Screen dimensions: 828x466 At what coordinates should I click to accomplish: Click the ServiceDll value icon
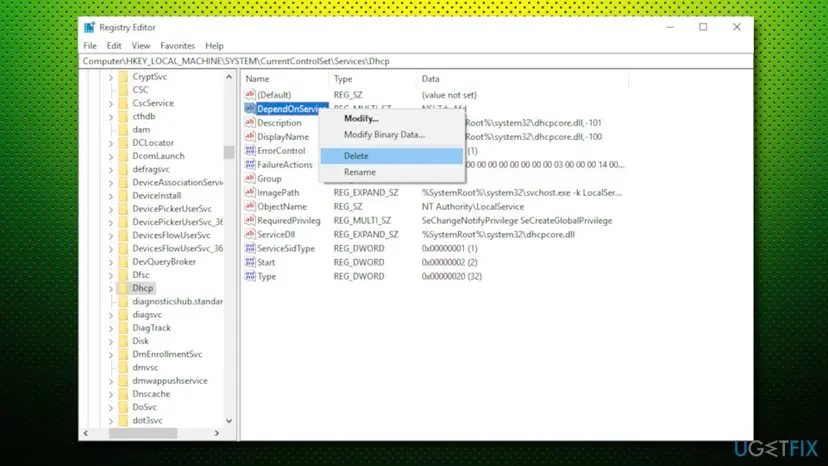(x=250, y=234)
